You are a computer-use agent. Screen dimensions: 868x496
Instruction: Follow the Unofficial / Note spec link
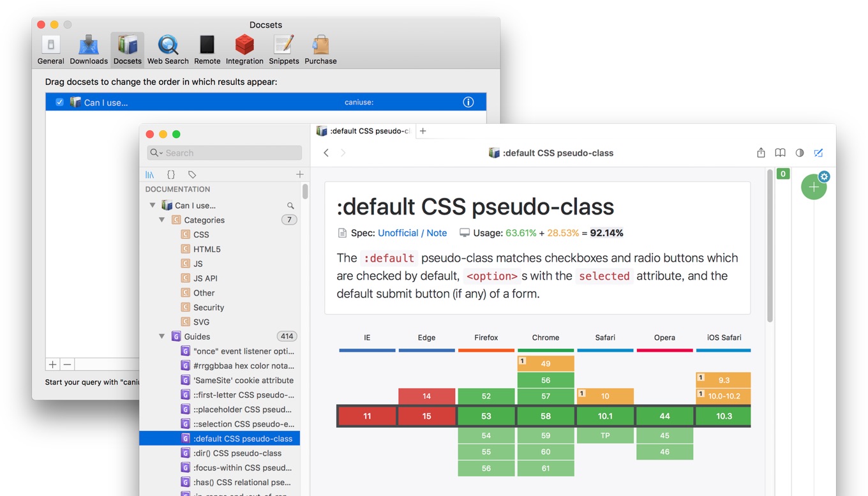[412, 233]
